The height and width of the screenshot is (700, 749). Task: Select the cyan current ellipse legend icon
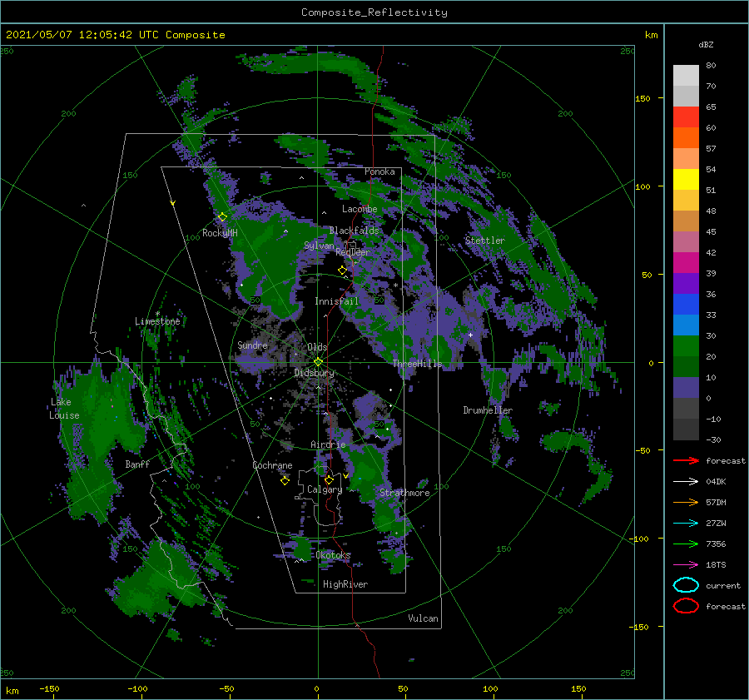[686, 585]
